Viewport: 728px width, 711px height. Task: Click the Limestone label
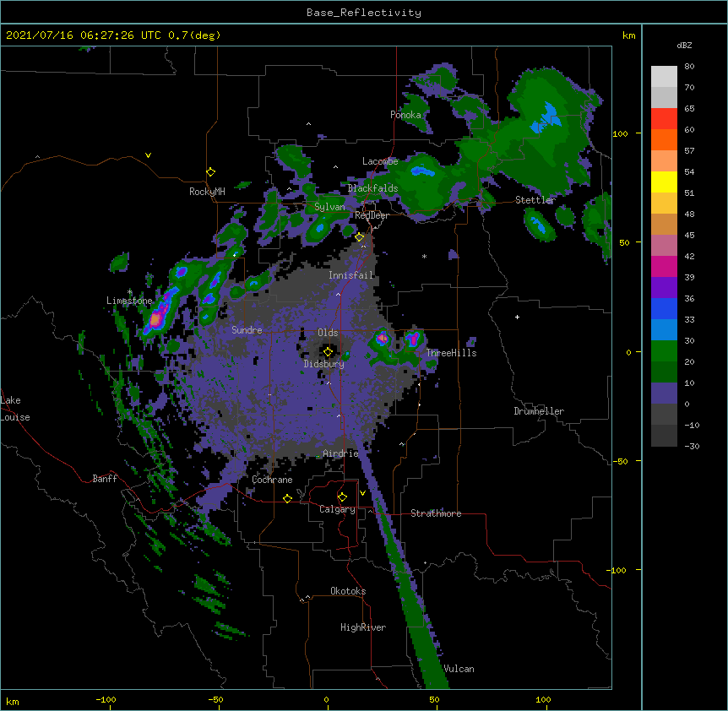[129, 301]
